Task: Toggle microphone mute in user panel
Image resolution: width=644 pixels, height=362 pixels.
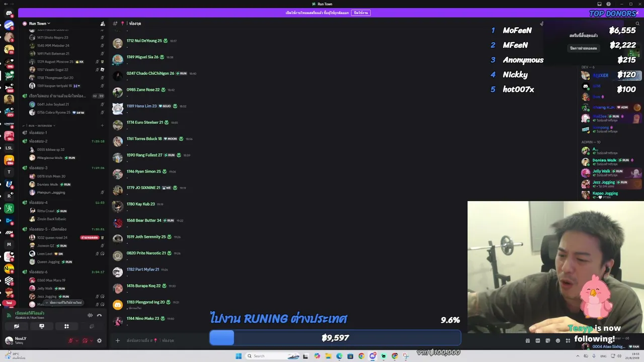Action: pyautogui.click(x=70, y=341)
